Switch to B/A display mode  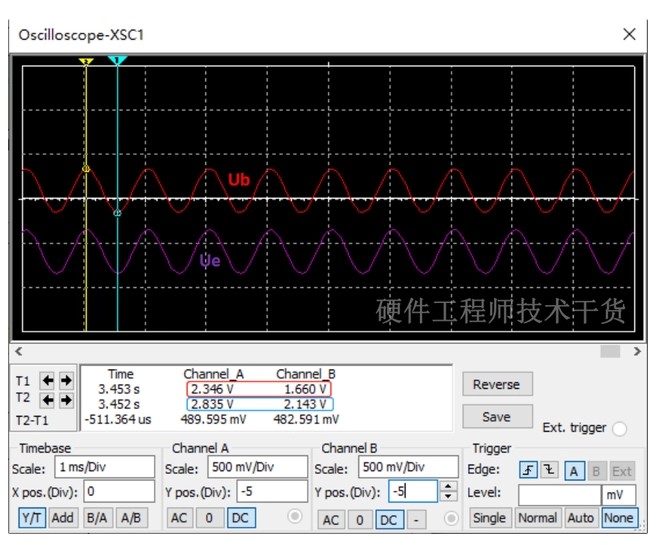point(97,518)
